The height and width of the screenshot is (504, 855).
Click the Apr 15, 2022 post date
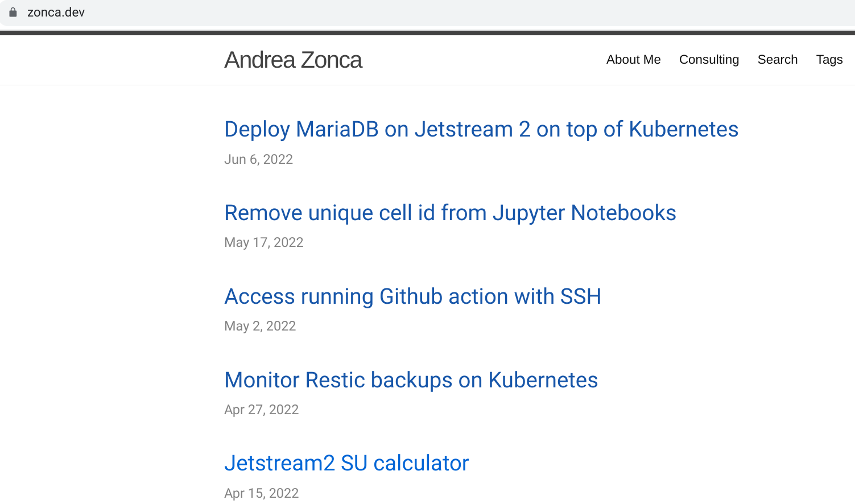pyautogui.click(x=261, y=493)
